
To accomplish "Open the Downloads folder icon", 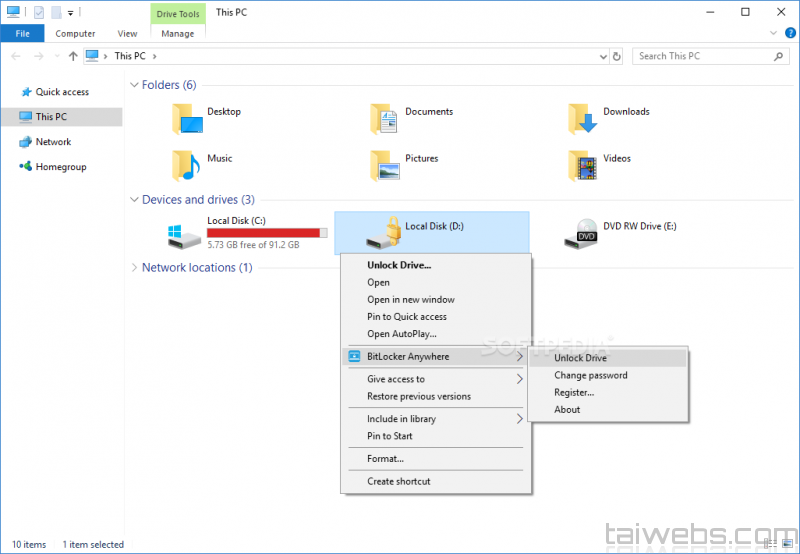I will point(584,119).
